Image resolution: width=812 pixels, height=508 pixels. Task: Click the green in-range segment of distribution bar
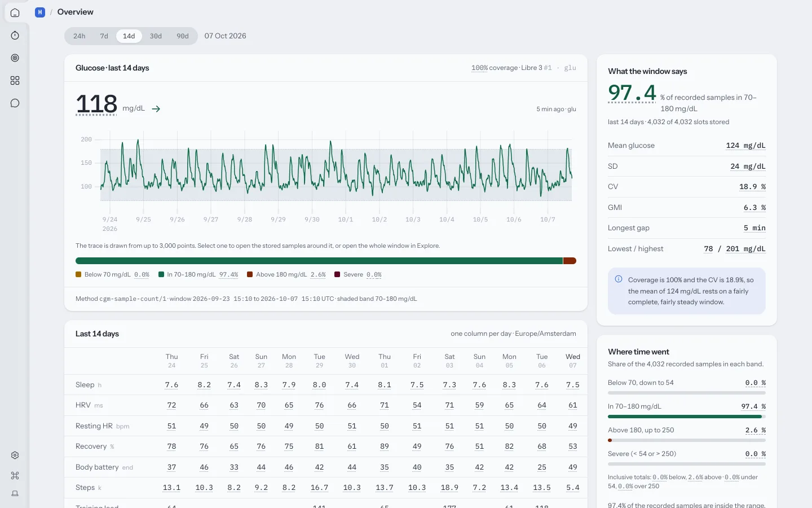[319, 261]
